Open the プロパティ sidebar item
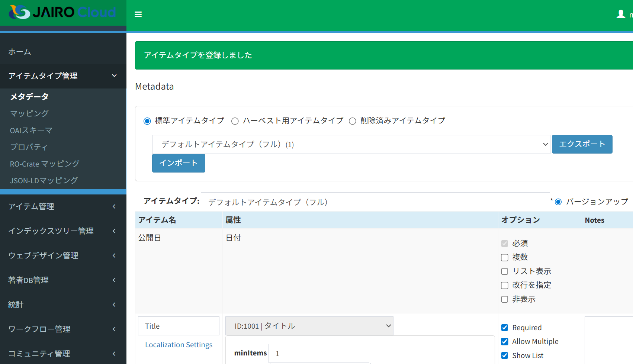This screenshot has width=633, height=364. (29, 147)
